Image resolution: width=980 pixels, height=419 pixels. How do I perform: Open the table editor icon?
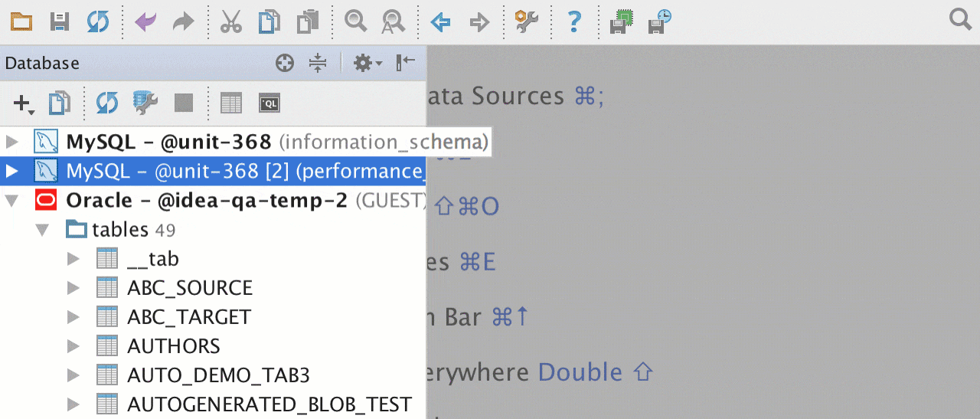point(231,103)
